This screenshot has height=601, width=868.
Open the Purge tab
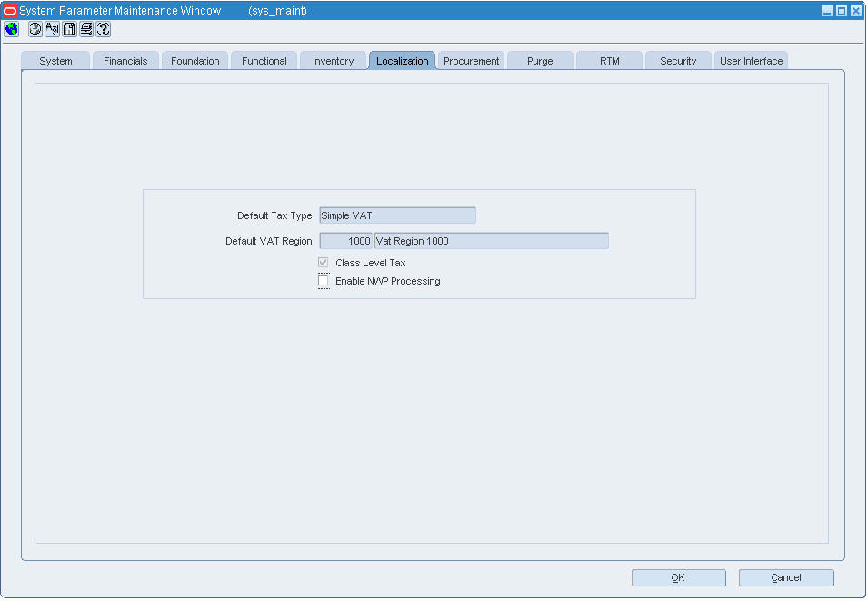(540, 61)
